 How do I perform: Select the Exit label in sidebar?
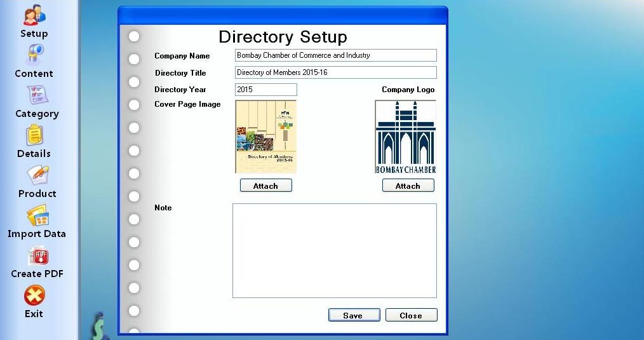(x=34, y=314)
